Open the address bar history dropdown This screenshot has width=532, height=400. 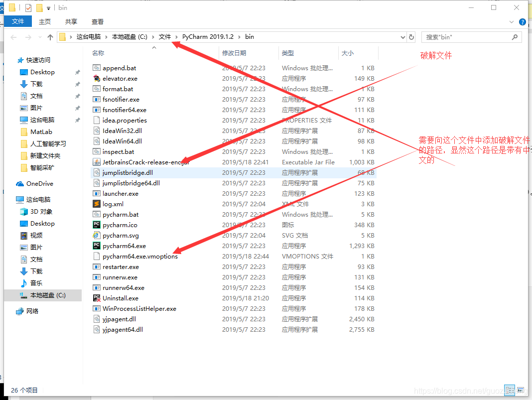point(402,37)
